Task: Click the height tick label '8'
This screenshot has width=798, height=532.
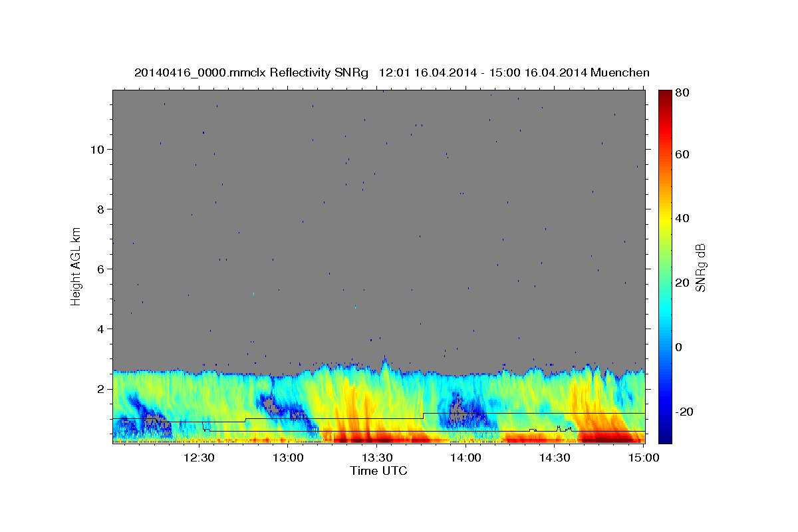Action: (x=101, y=209)
